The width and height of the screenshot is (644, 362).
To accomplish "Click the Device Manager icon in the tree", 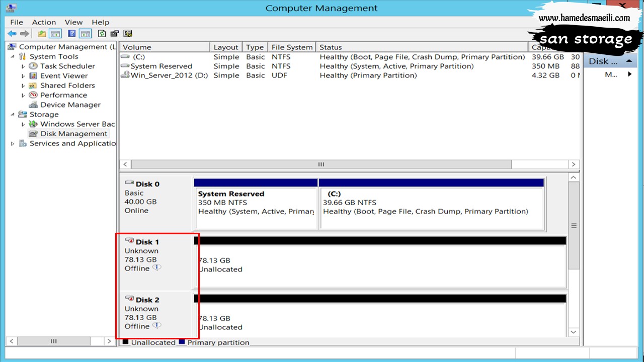I will [x=33, y=105].
